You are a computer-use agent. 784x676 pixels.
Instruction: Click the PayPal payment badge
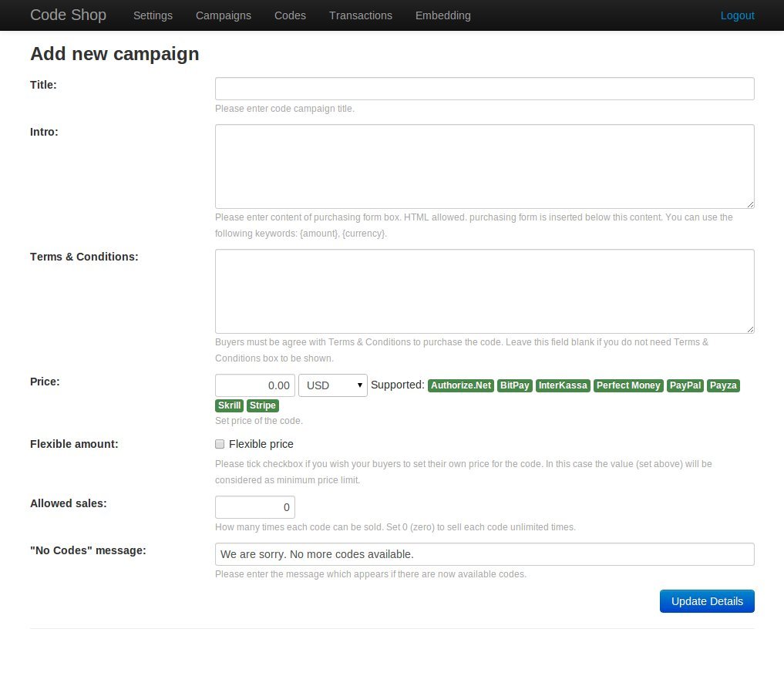[x=685, y=385]
